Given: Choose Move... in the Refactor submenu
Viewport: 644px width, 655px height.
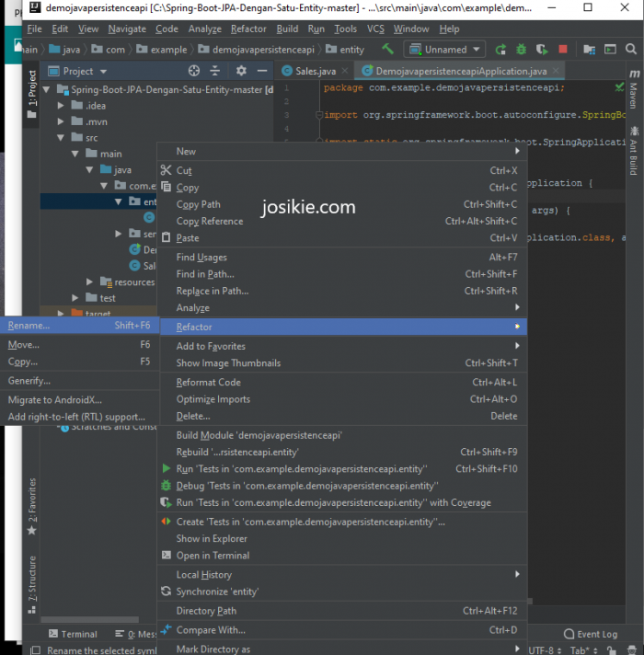Looking at the screenshot, I should tap(79, 345).
